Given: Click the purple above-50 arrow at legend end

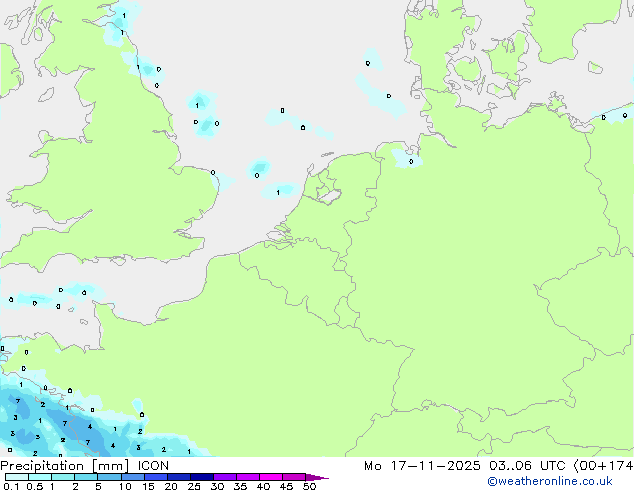Looking at the screenshot, I should pyautogui.click(x=317, y=477).
